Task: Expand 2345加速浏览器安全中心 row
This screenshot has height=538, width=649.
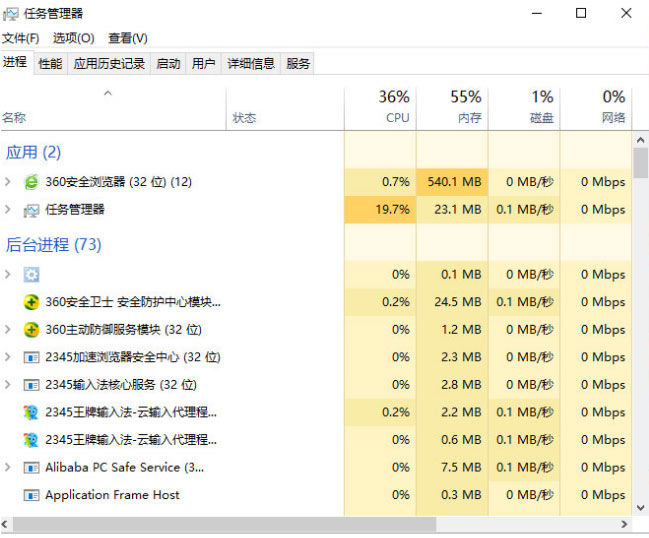Action: (7, 357)
